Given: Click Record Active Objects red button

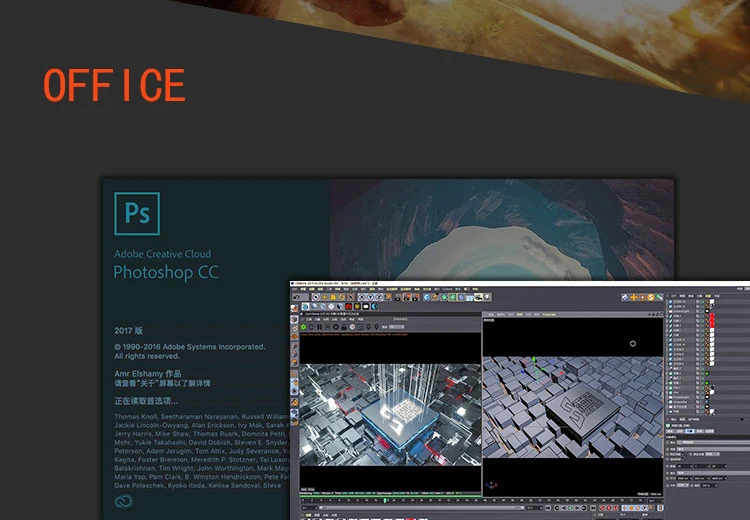Looking at the screenshot, I should click(602, 508).
